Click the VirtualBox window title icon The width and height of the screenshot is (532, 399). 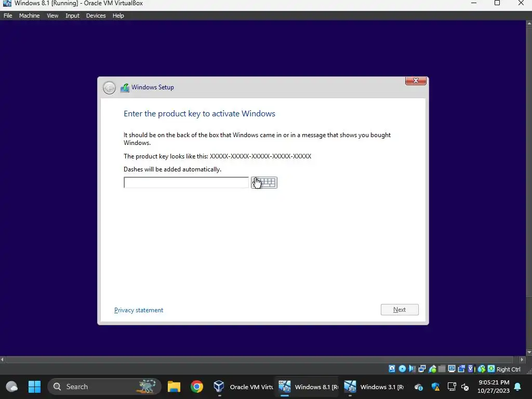coord(7,3)
